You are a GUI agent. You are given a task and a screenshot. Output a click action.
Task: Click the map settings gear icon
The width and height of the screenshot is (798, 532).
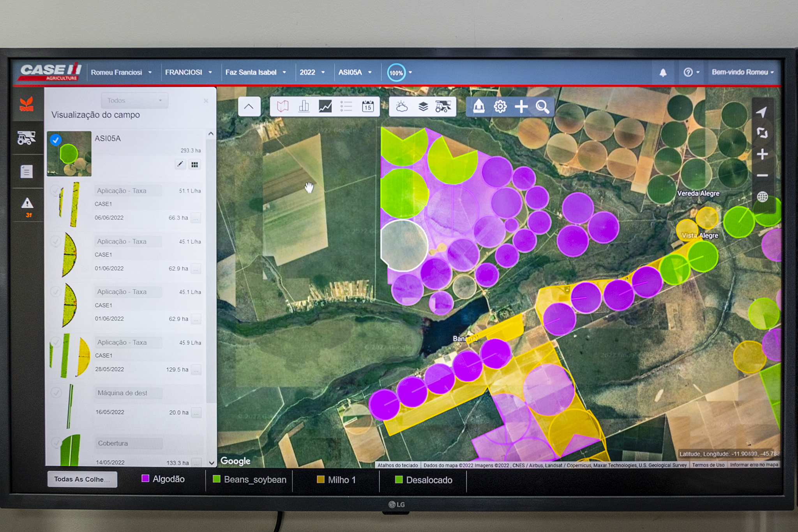tap(500, 106)
